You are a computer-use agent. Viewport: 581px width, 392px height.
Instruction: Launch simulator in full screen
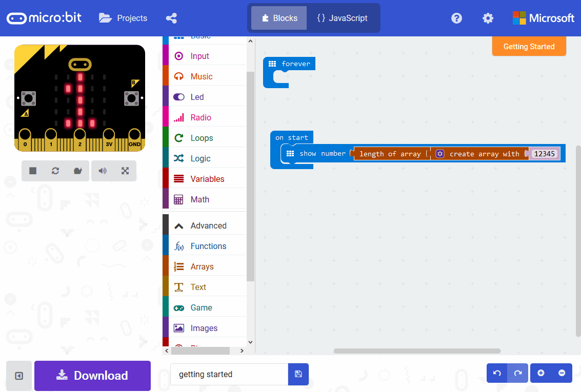[x=125, y=171]
